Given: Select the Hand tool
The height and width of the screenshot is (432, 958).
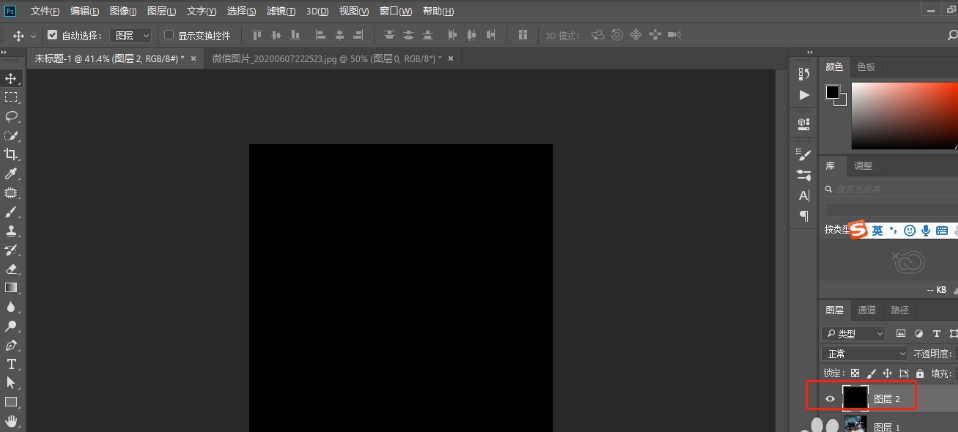Looking at the screenshot, I should coord(11,421).
